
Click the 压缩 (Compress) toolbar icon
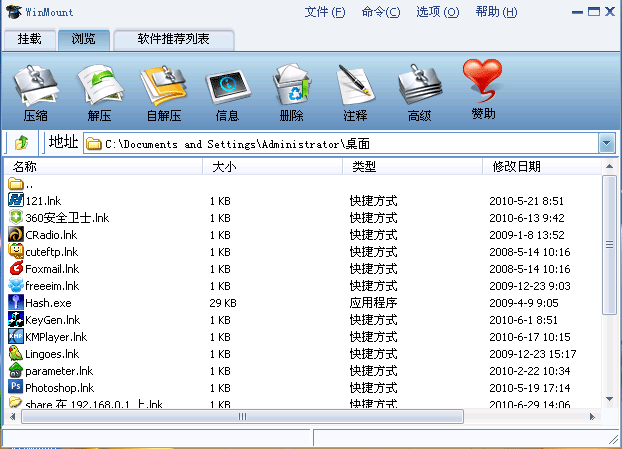coord(36,90)
